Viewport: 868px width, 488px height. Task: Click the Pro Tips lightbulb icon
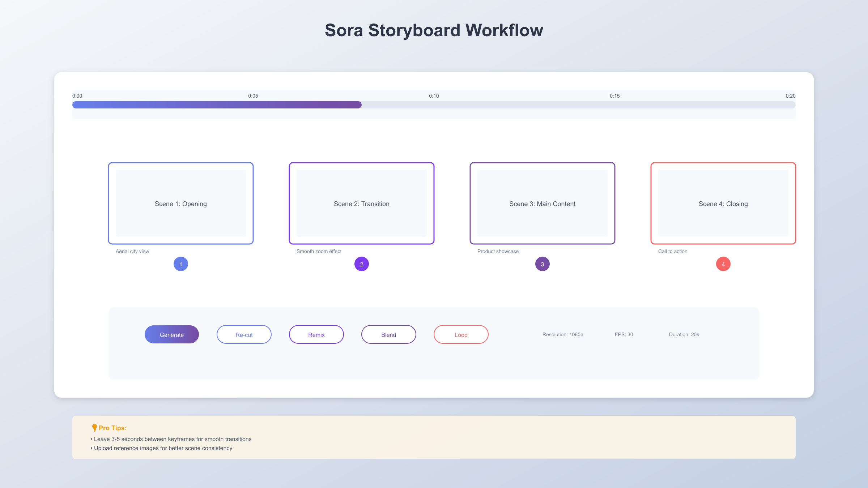tap(94, 428)
